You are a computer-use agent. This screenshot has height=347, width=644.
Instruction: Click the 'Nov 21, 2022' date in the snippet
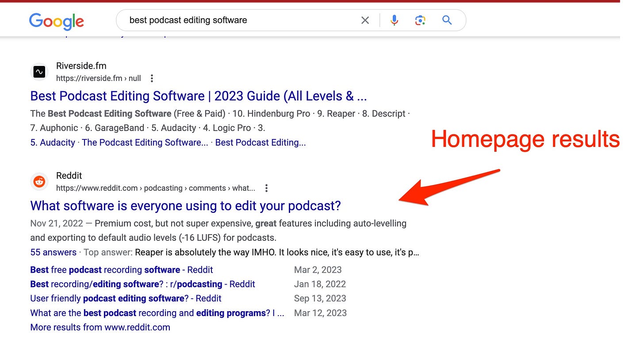pos(57,223)
